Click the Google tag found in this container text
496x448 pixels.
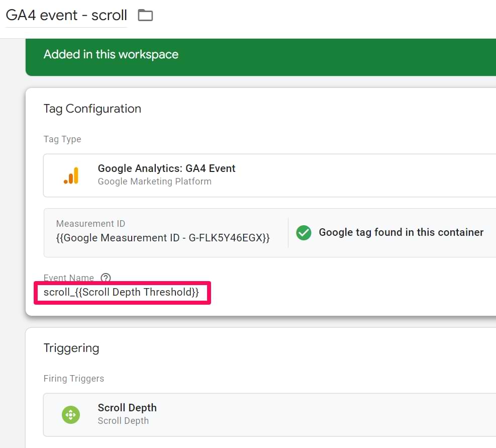click(401, 232)
